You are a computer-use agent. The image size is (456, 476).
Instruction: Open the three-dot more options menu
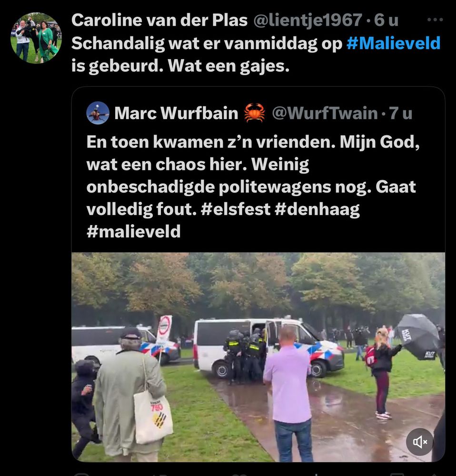[x=435, y=20]
